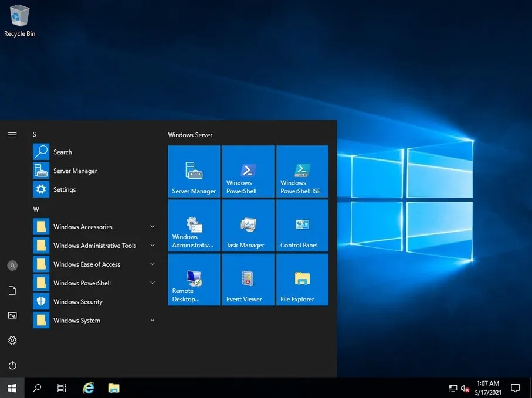This screenshot has height=398, width=532.
Task: Open the Windows PowerShell folder entry
Action: [x=94, y=283]
